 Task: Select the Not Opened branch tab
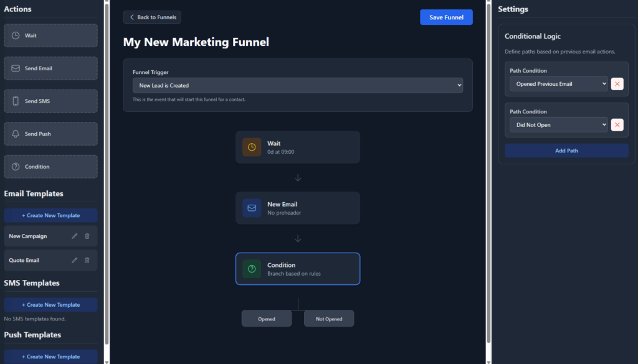click(329, 319)
